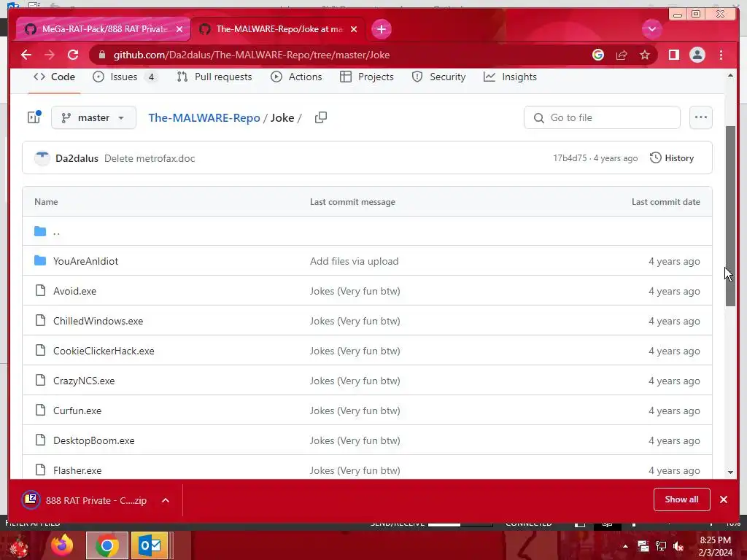Expand the file tree side panel
Screen dimensions: 747x560
pos(34,117)
